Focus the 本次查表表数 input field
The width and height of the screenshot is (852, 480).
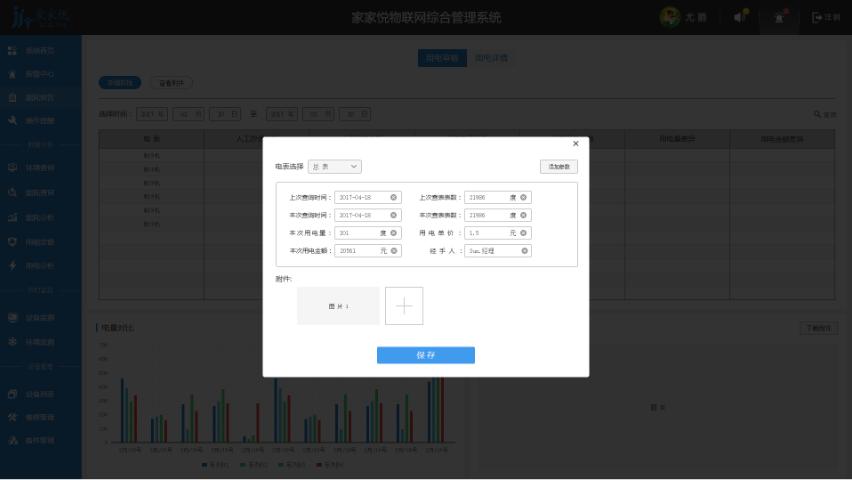(x=498, y=215)
